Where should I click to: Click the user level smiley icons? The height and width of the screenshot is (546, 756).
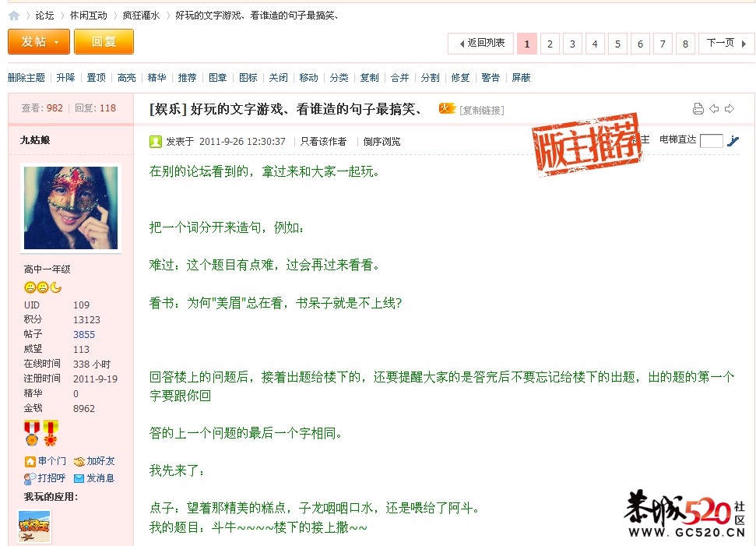coord(43,287)
